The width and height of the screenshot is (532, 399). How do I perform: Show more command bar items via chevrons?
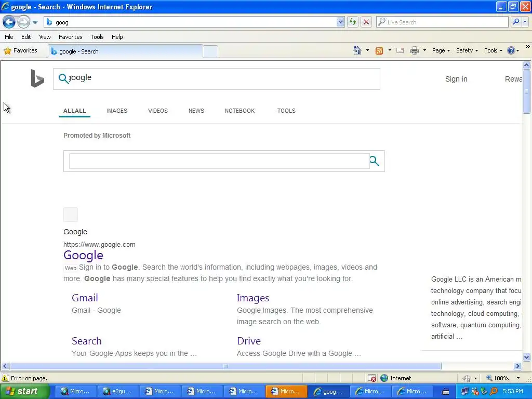tap(528, 47)
